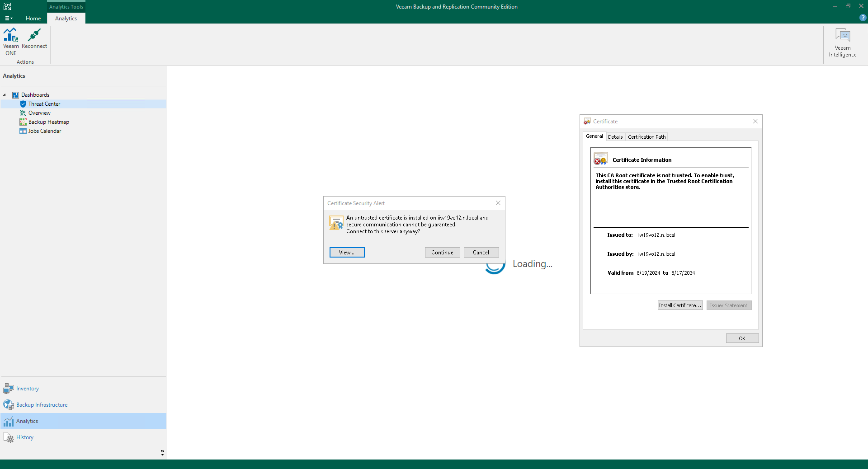
Task: Click the Dashboards folder icon
Action: (x=15, y=95)
